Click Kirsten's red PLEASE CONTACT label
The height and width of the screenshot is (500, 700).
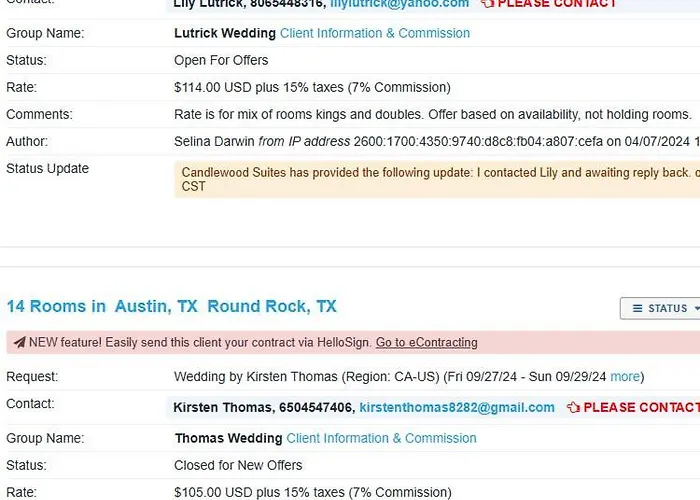pos(642,408)
